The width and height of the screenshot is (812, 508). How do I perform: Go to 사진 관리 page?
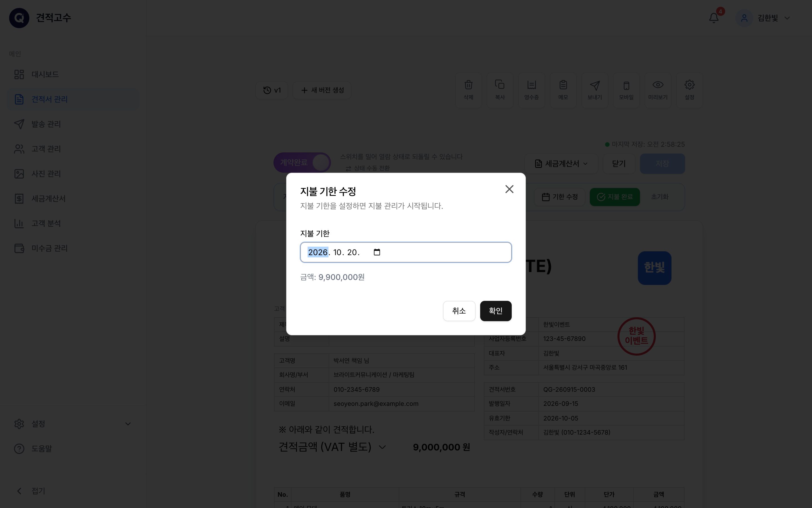(x=73, y=174)
